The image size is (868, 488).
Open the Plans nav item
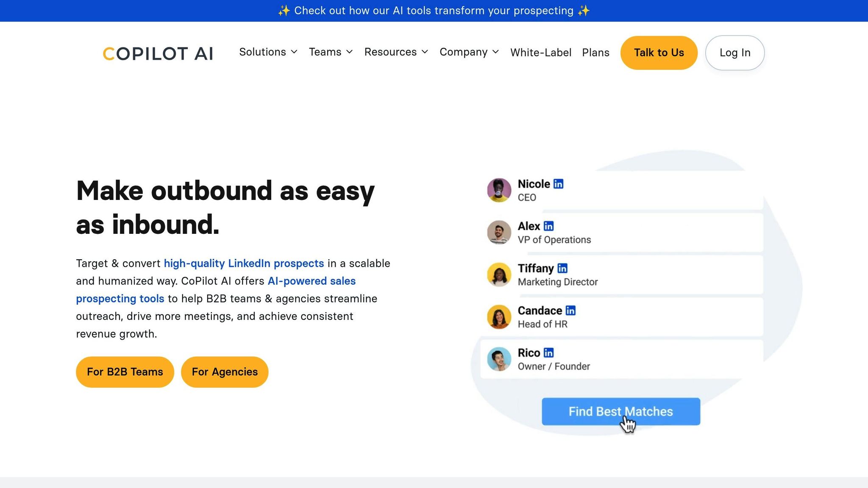coord(595,53)
